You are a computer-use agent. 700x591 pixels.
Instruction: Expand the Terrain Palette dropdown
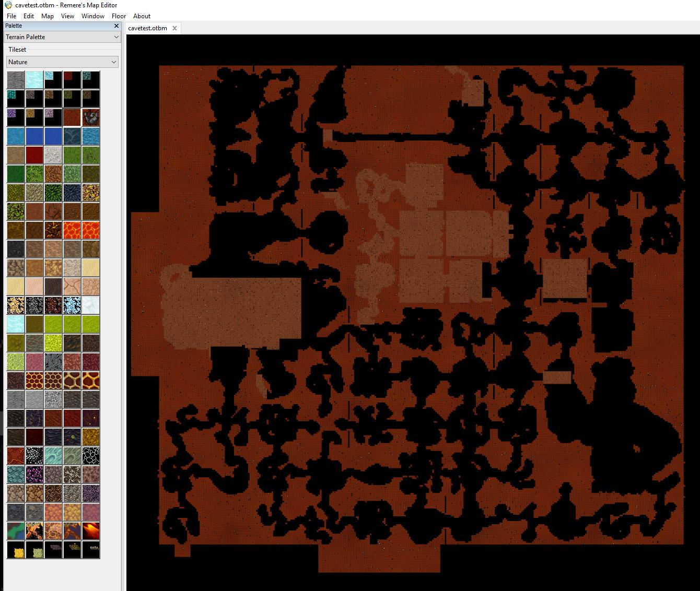coord(62,37)
